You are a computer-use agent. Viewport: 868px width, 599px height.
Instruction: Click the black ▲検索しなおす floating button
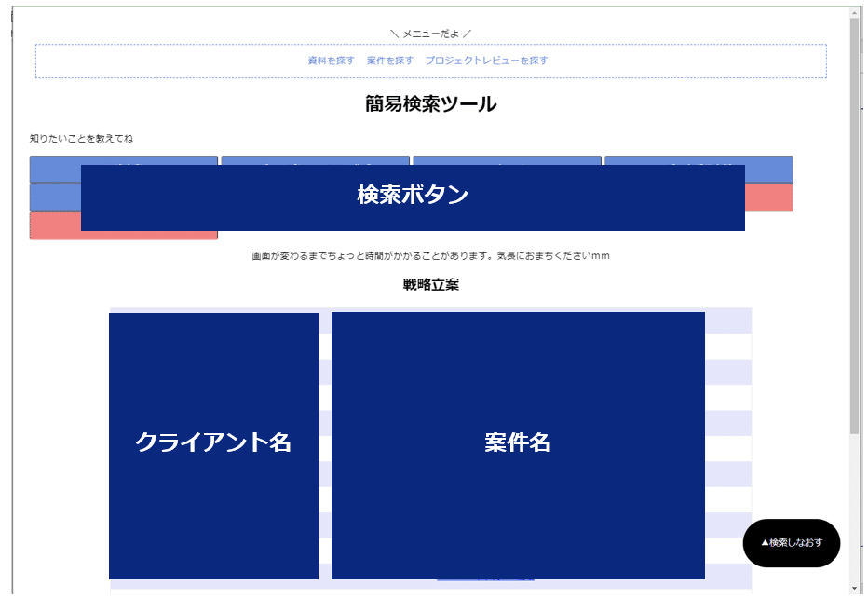point(791,542)
